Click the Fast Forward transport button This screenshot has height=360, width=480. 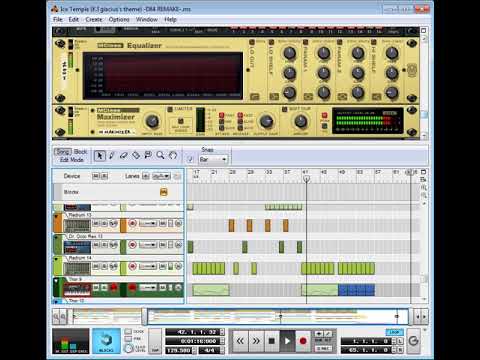click(256, 341)
